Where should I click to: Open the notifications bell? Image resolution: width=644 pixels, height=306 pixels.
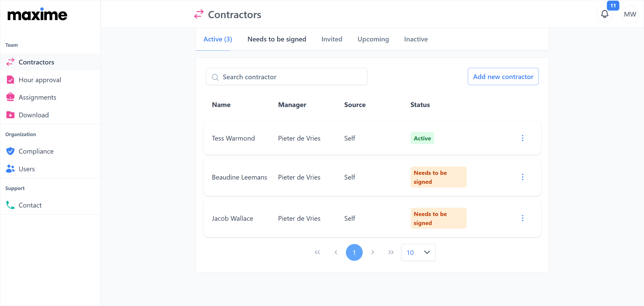click(605, 14)
